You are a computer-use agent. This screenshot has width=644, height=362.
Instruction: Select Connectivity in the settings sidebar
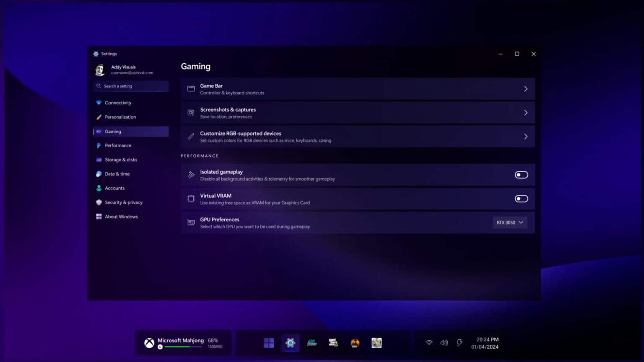point(118,103)
